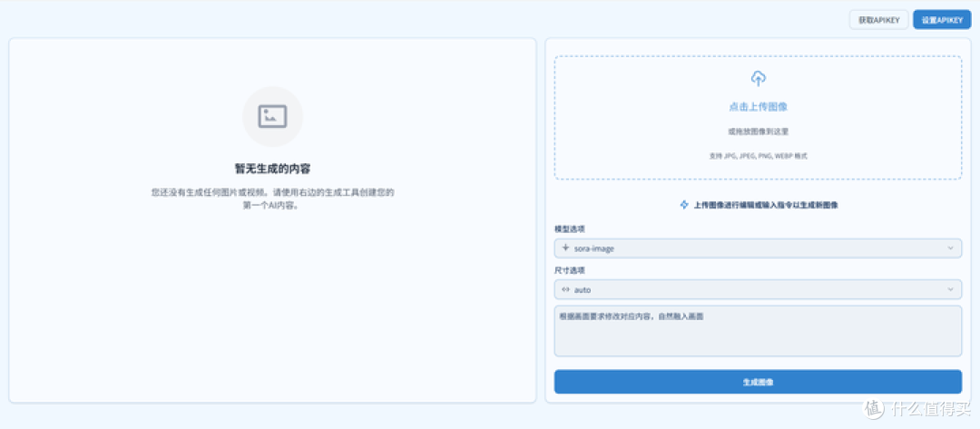This screenshot has height=429, width=980.
Task: Click the 设置APIKEY button
Action: [x=941, y=20]
